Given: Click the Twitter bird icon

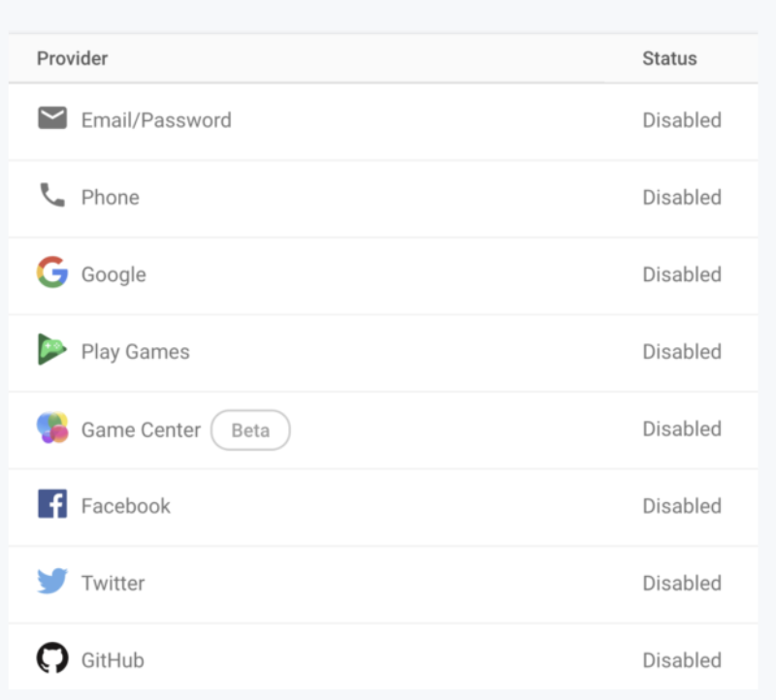Looking at the screenshot, I should click(x=52, y=582).
